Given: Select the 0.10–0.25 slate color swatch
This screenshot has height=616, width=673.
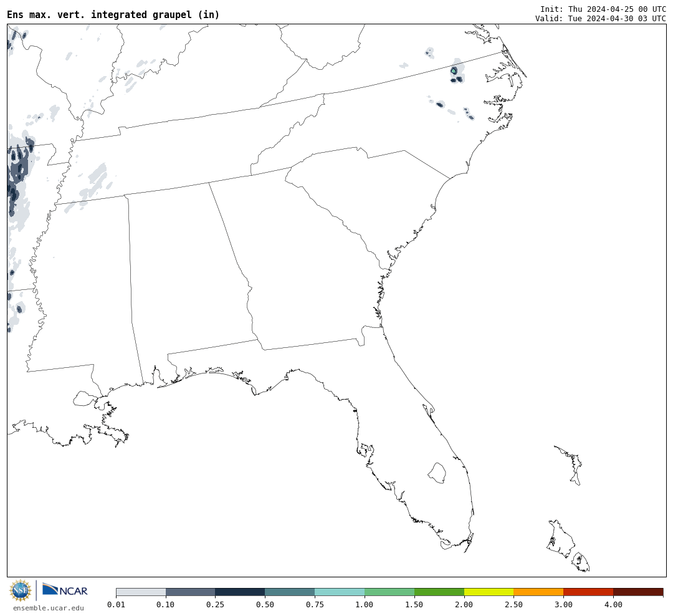Looking at the screenshot, I should pos(191,592).
